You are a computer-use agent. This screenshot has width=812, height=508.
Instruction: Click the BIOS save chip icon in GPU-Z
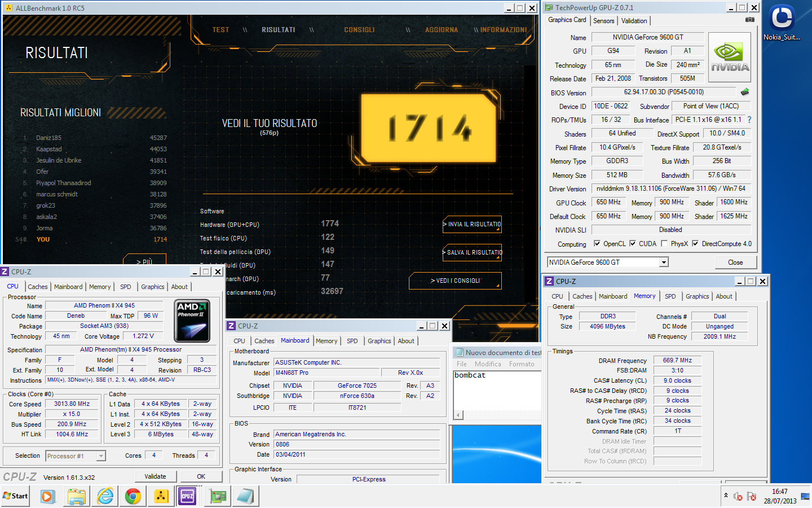(x=745, y=92)
